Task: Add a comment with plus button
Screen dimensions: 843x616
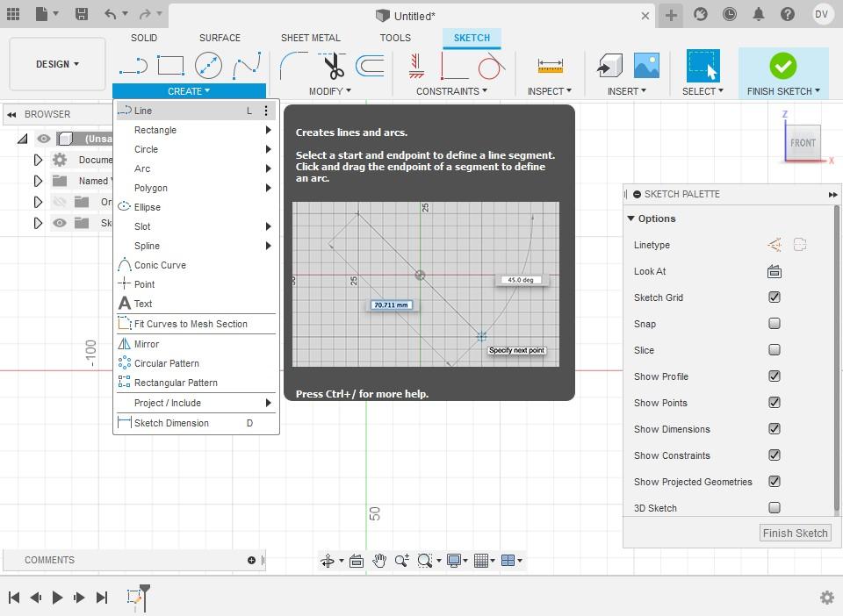Action: click(251, 560)
